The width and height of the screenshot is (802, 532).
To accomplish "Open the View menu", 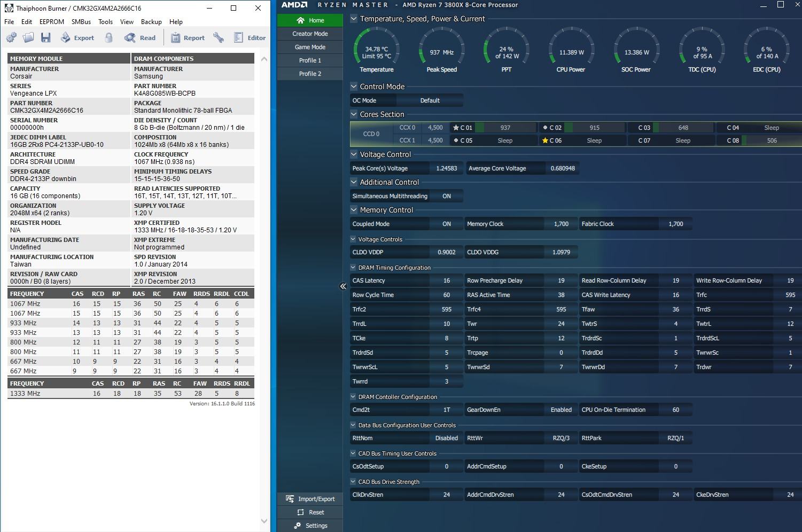I will [x=127, y=22].
